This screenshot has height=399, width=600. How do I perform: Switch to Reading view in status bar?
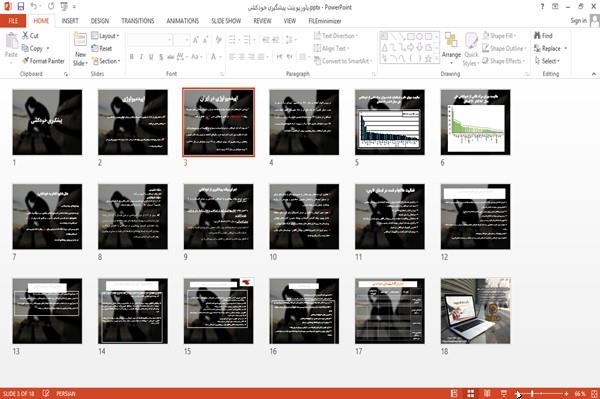click(x=487, y=393)
